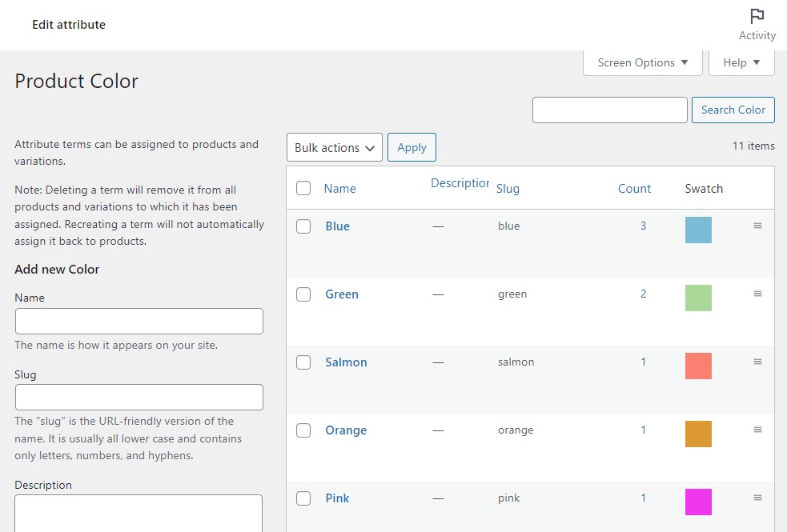The height and width of the screenshot is (532, 787).
Task: Tick the Salmon term checkbox
Action: click(x=303, y=362)
